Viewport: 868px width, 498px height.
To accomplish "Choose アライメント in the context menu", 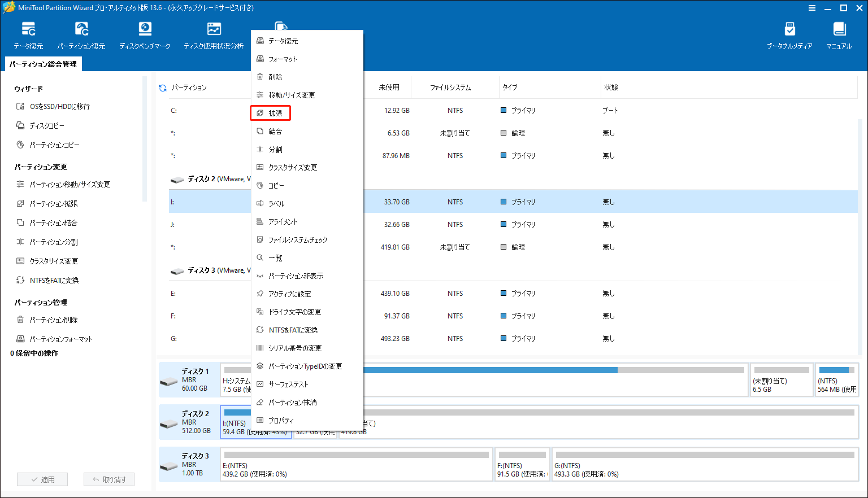I will coord(307,221).
